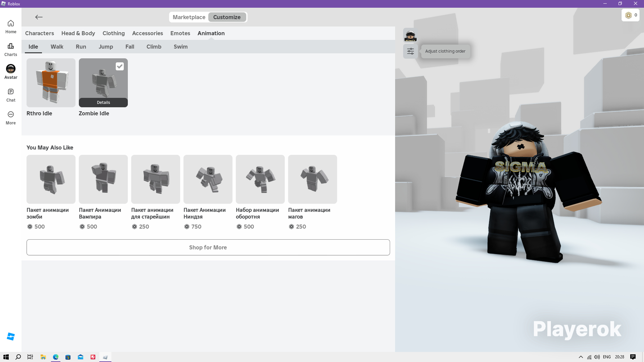Open the Zombie Idle name link
The width and height of the screenshot is (644, 362).
tap(94, 113)
